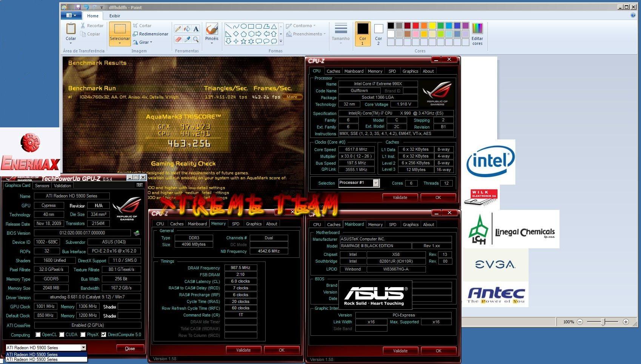Switch to the Home ribbon tab
Screen dimensions: 641x364
pos(93,16)
